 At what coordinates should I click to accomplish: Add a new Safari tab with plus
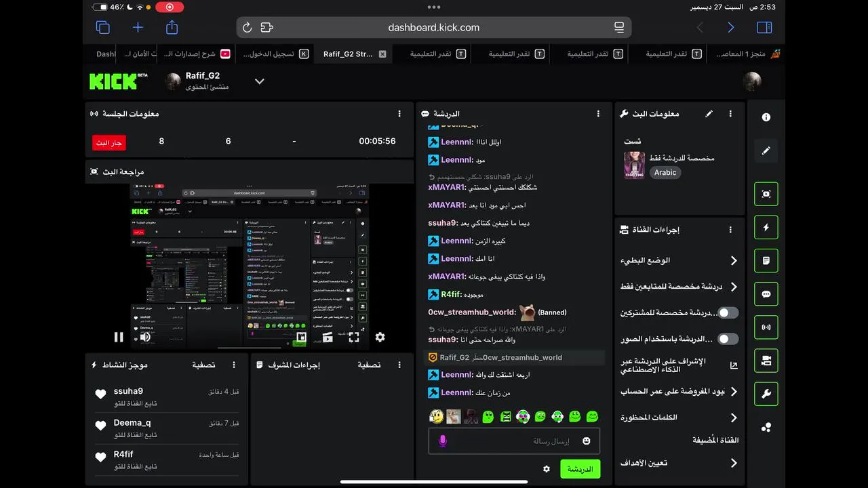[x=138, y=27]
